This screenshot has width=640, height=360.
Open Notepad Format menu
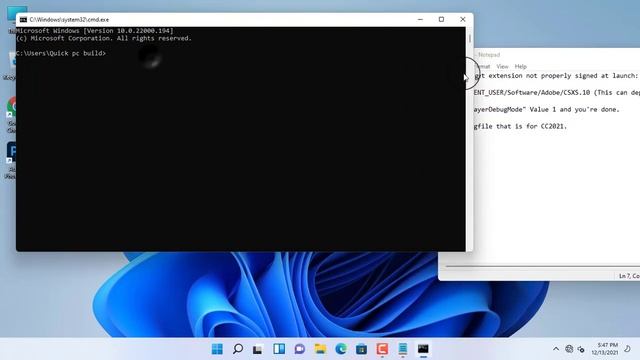pyautogui.click(x=483, y=67)
